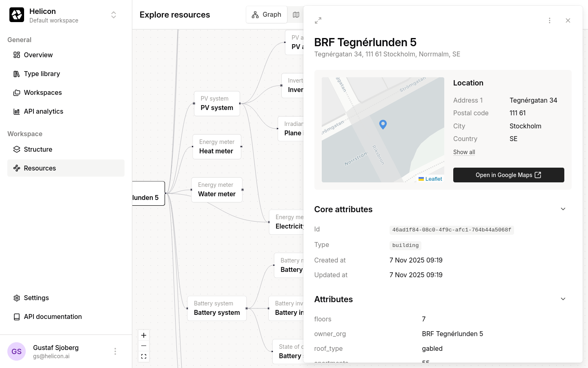Image resolution: width=588 pixels, height=368 pixels.
Task: Zoom out on the resource graph
Action: point(144,346)
